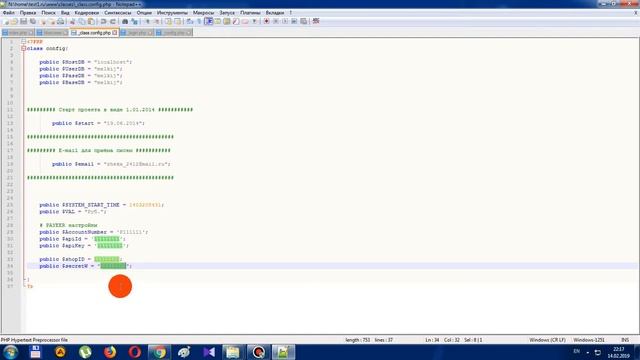Click the public $HostDB line
Image resolution: width=640 pixels, height=360 pixels.
point(86,62)
